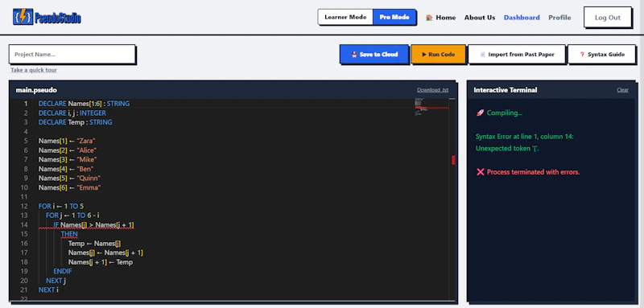Click the "Alice" string on line 6
The width and height of the screenshot is (644, 308).
pos(87,150)
